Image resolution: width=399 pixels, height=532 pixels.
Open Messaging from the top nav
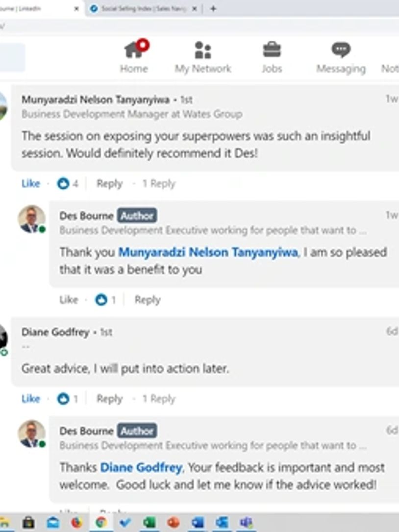(x=341, y=57)
